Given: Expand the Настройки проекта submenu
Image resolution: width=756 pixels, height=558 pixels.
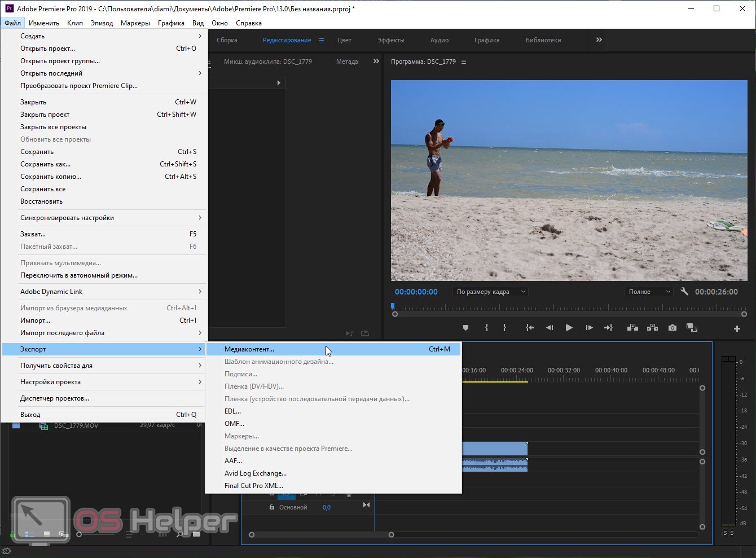Looking at the screenshot, I should coord(104,382).
